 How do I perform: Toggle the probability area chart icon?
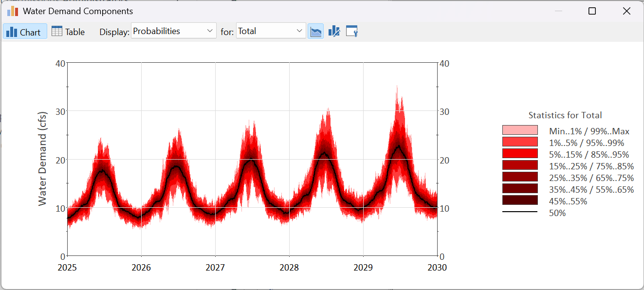click(x=316, y=32)
